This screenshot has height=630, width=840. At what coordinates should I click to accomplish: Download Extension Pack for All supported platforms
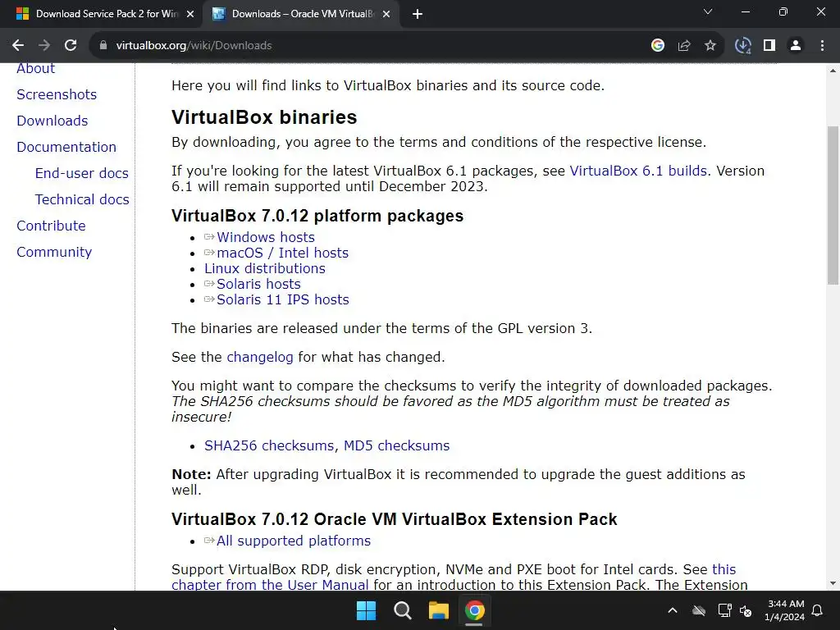(x=293, y=541)
